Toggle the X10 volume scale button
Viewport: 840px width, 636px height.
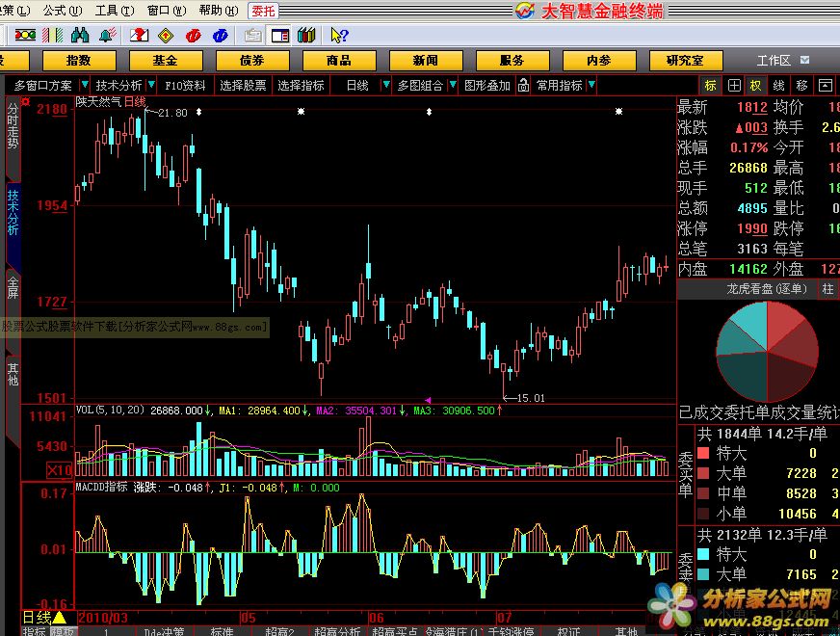[x=59, y=470]
